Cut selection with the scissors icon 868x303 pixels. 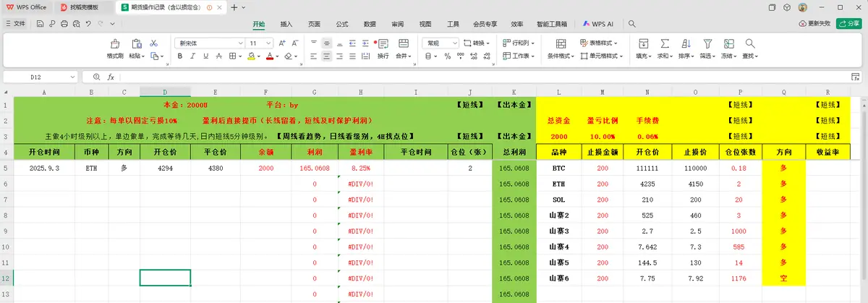[154, 43]
